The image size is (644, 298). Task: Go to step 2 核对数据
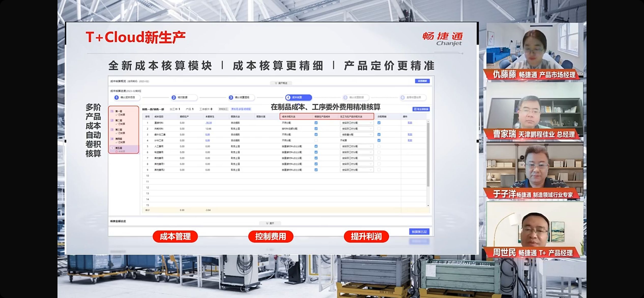184,97
